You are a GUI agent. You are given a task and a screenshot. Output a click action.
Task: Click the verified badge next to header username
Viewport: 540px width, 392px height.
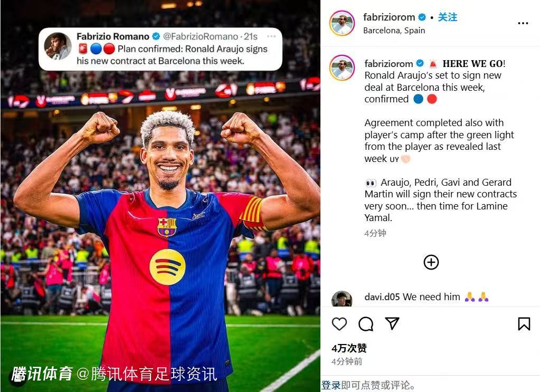[422, 17]
